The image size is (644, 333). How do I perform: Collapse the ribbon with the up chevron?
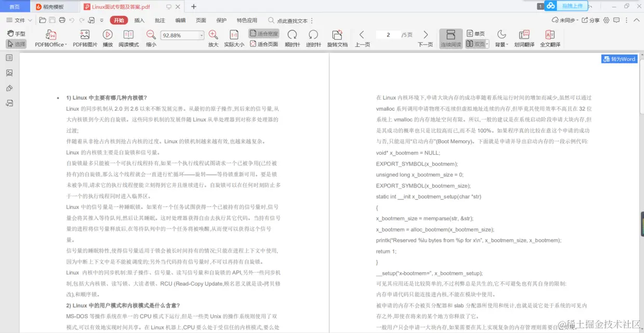point(637,20)
